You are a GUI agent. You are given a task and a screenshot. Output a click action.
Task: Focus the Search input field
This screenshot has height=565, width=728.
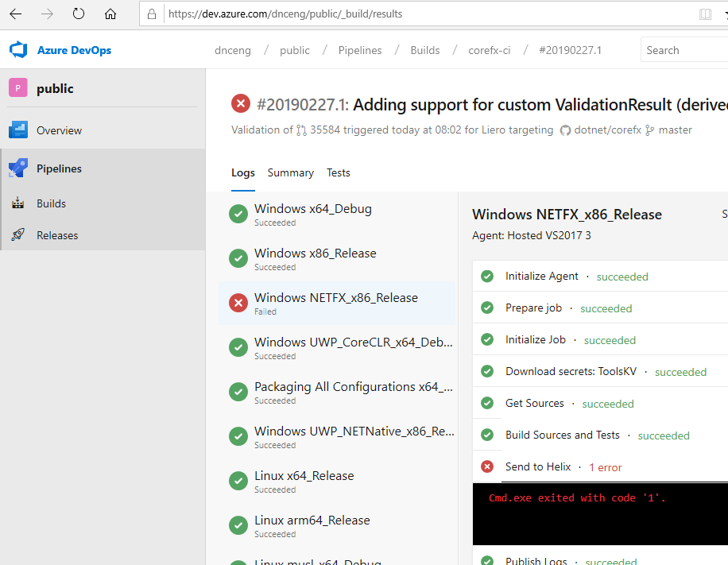pos(684,50)
